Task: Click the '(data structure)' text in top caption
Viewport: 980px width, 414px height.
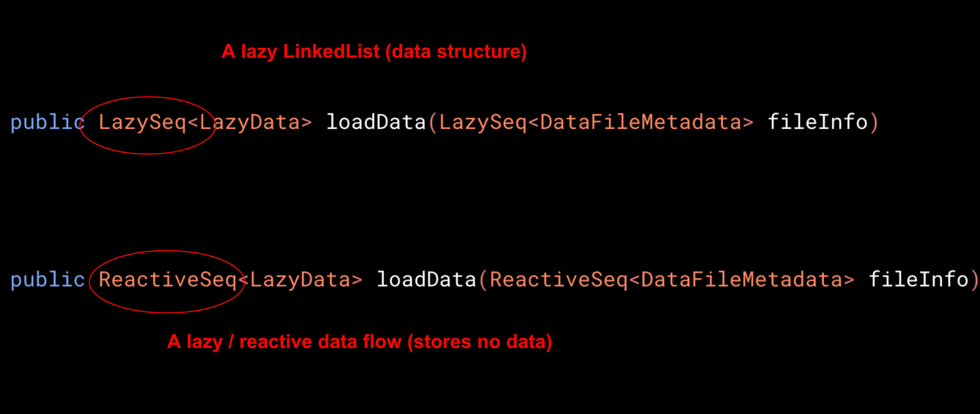Action: click(x=456, y=52)
